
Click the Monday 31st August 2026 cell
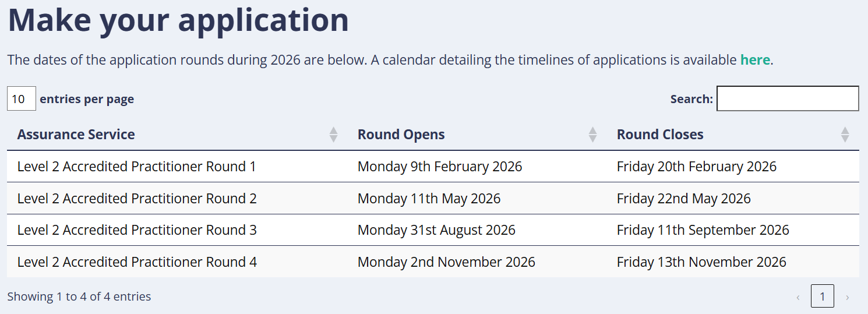436,230
